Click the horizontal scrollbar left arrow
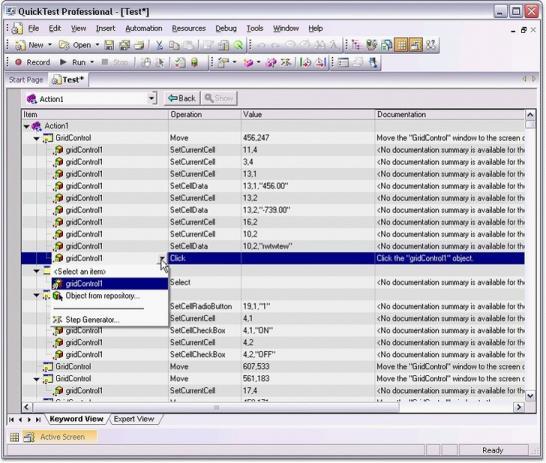 tap(27, 407)
